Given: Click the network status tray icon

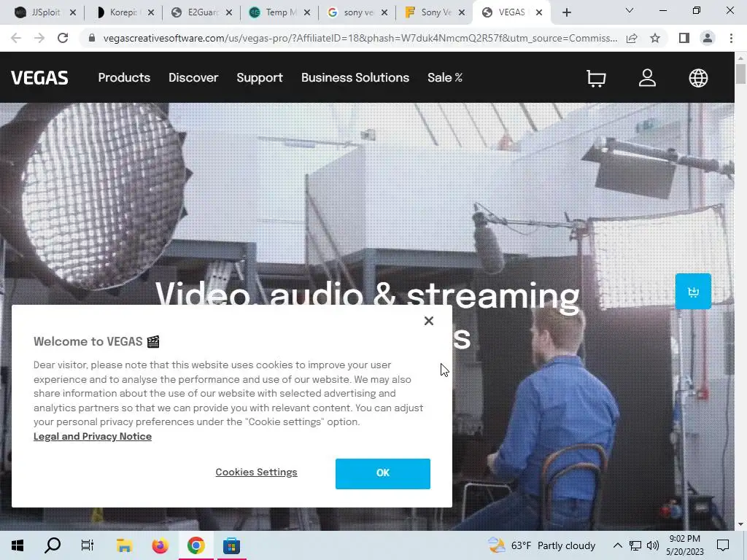Looking at the screenshot, I should [635, 545].
